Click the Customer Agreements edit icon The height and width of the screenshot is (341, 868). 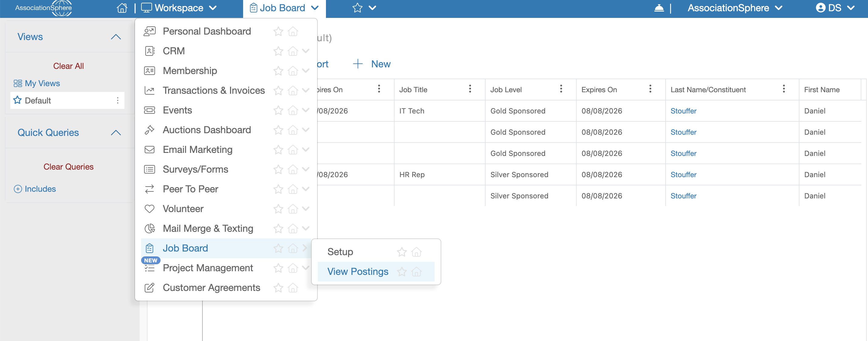[x=149, y=288]
